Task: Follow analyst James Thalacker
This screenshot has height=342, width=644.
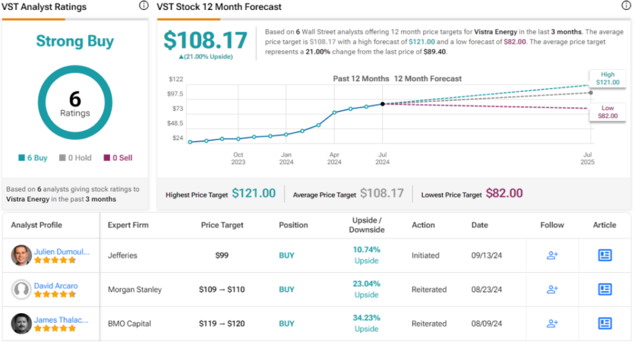Action: [x=552, y=324]
